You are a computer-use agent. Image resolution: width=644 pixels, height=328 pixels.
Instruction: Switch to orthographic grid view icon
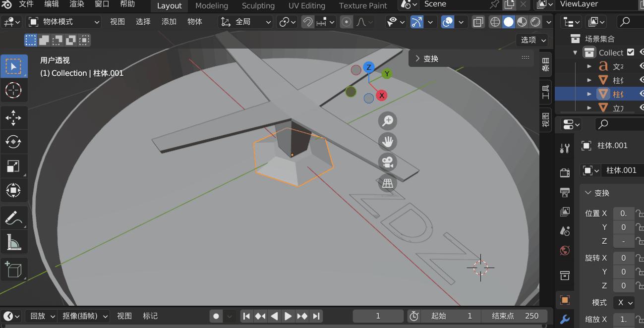point(387,184)
